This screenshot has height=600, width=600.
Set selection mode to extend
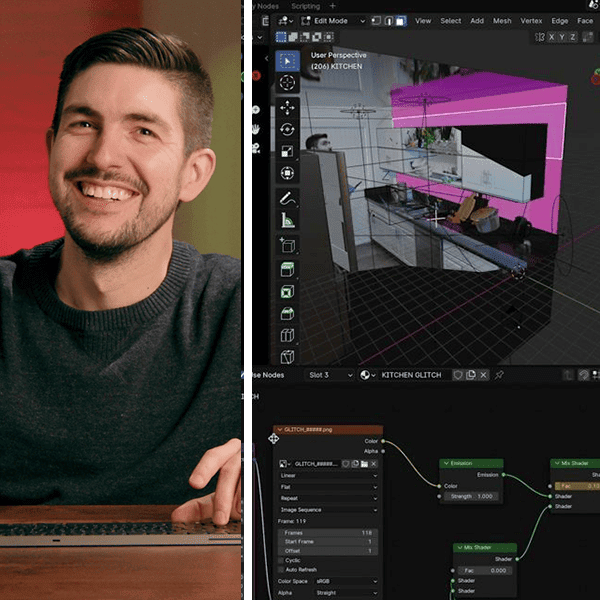(x=293, y=37)
